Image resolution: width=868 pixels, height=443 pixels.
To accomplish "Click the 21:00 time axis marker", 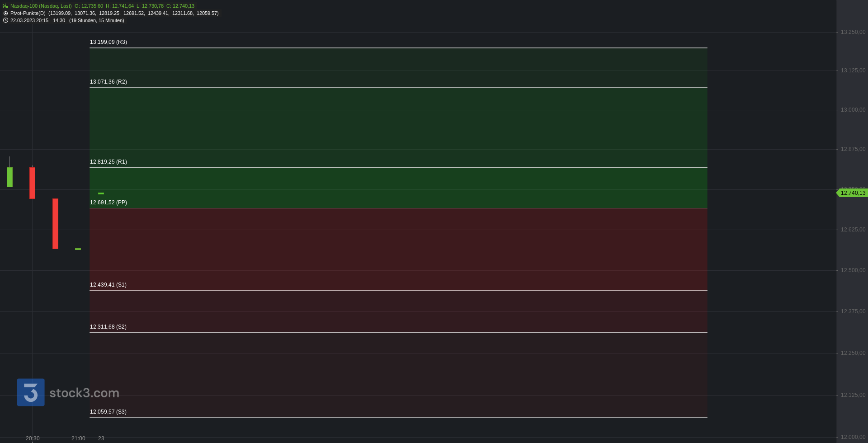I will tap(78, 438).
